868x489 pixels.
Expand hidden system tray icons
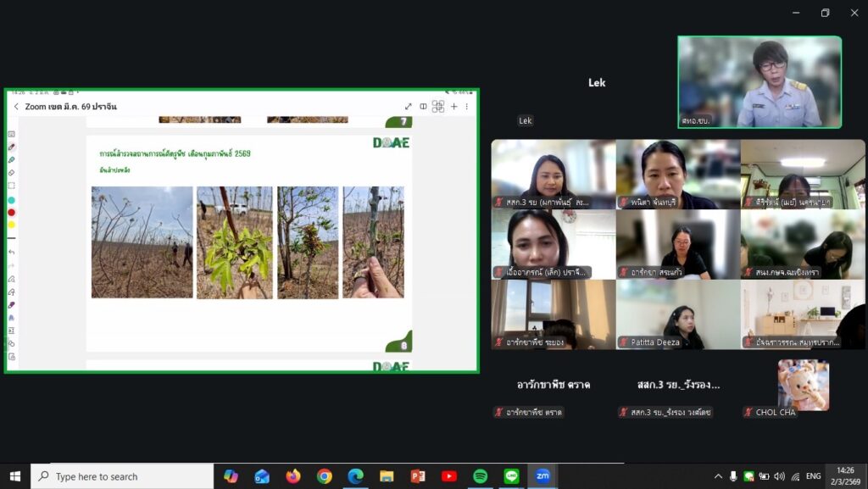tap(718, 476)
